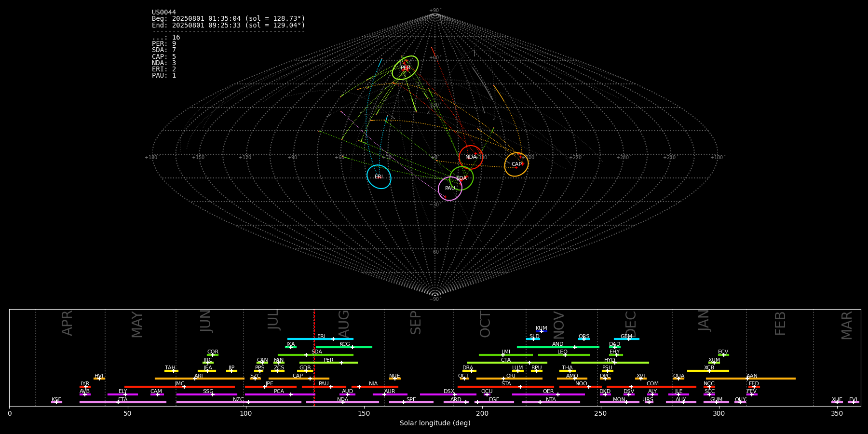Click the LYR shower bar in timeline
The width and height of the screenshot is (868, 434).
pos(85,386)
